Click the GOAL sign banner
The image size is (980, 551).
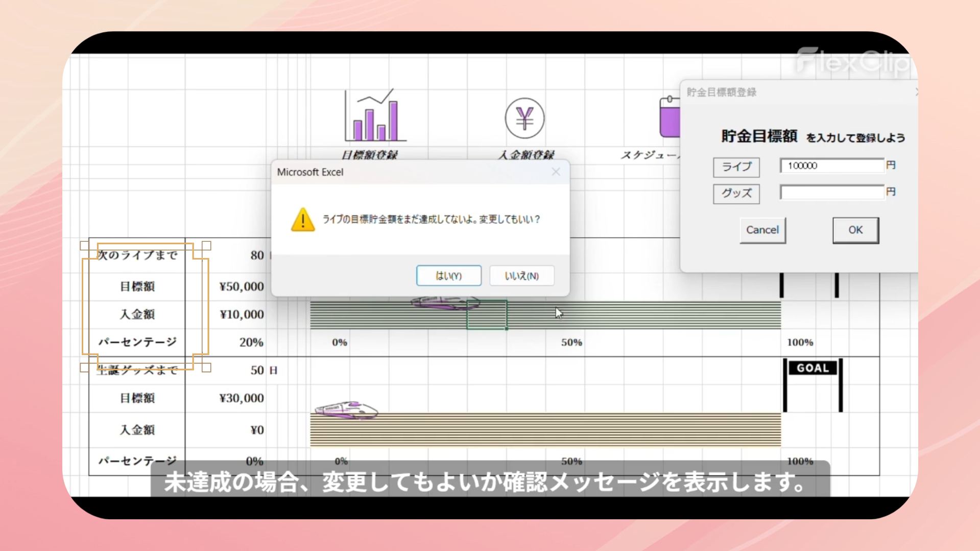812,368
